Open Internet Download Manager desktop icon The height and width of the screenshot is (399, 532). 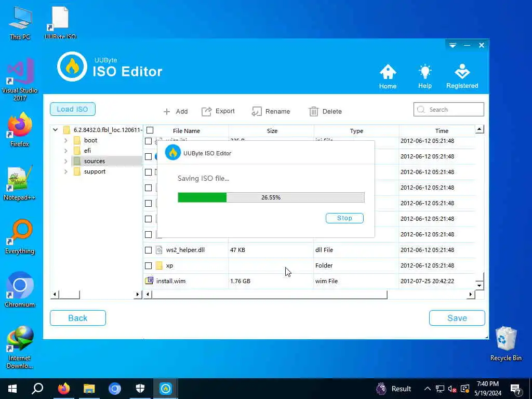point(20,348)
